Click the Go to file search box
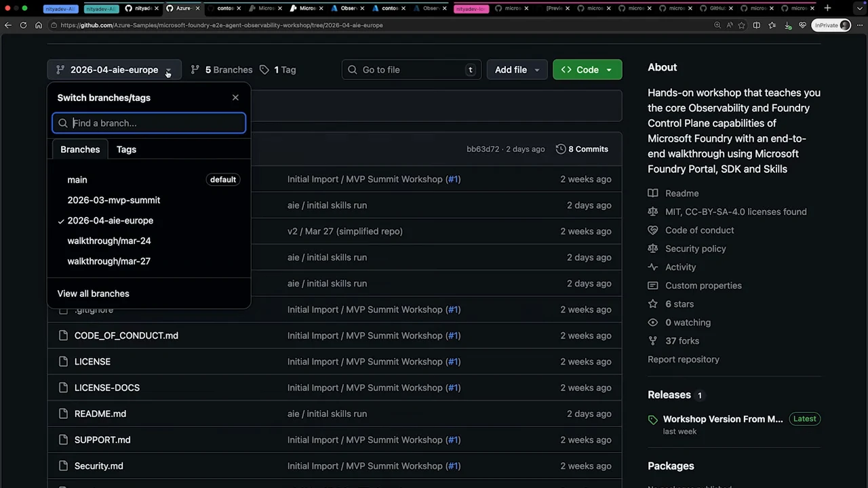 [412, 70]
